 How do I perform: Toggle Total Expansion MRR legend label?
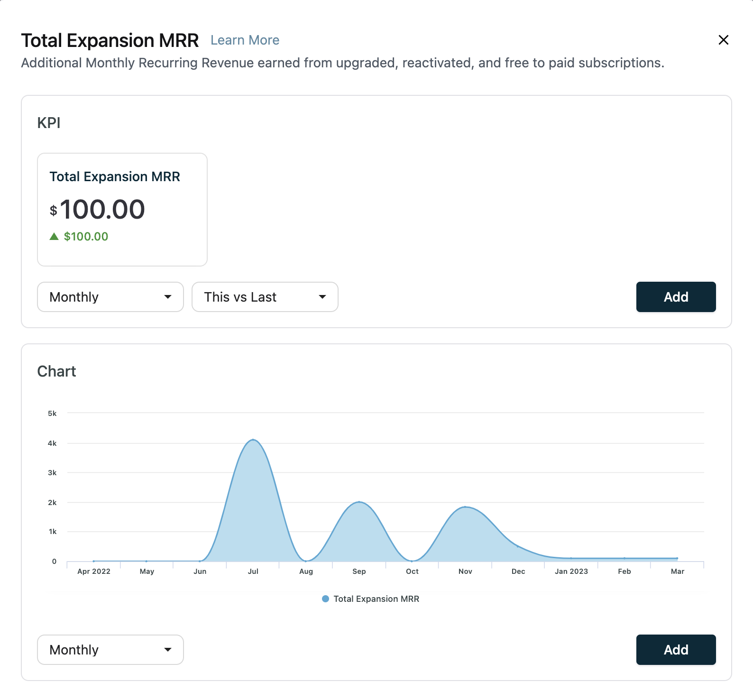[376, 599]
